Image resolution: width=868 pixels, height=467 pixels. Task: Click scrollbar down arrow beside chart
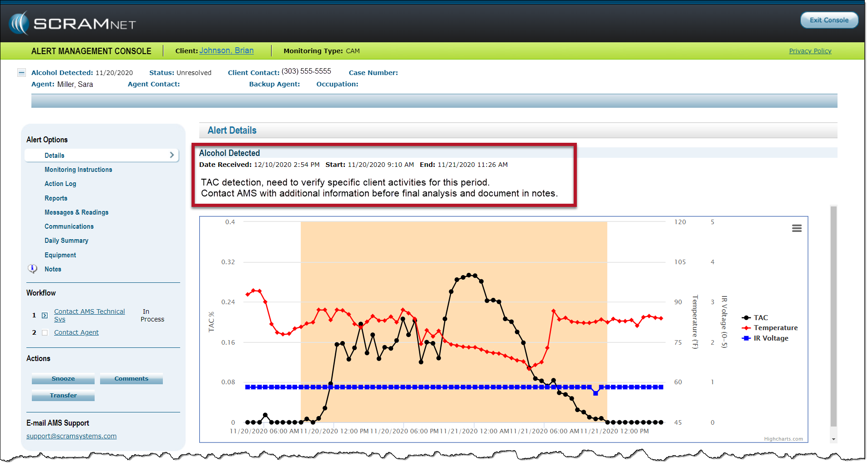833,439
